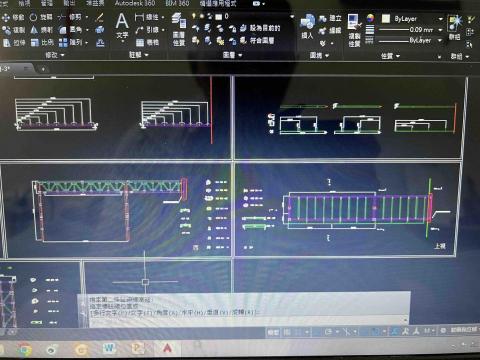Viewport: 480px width, 360px height.
Task: Expand the Properties (性質) panel
Action: pos(390,56)
